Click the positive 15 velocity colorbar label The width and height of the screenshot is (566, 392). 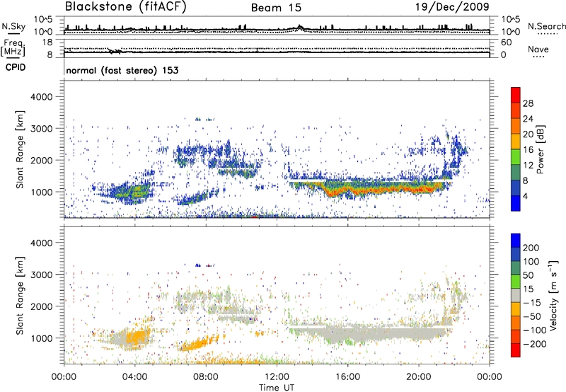(528, 289)
